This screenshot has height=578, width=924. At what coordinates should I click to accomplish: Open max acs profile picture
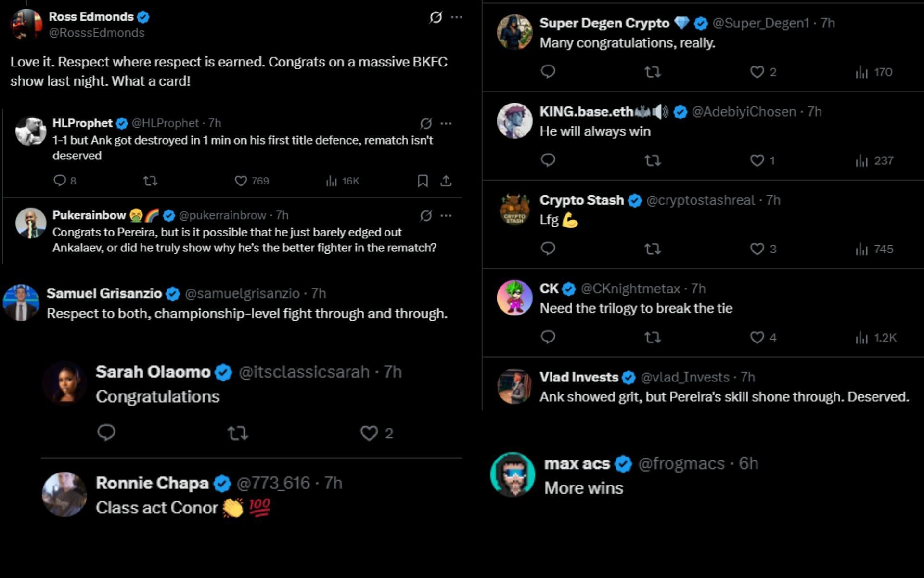tap(513, 474)
